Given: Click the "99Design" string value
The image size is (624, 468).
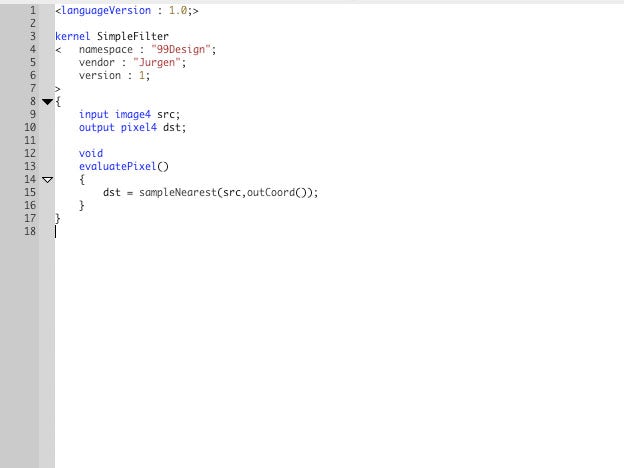Looking at the screenshot, I should click(x=181, y=49).
